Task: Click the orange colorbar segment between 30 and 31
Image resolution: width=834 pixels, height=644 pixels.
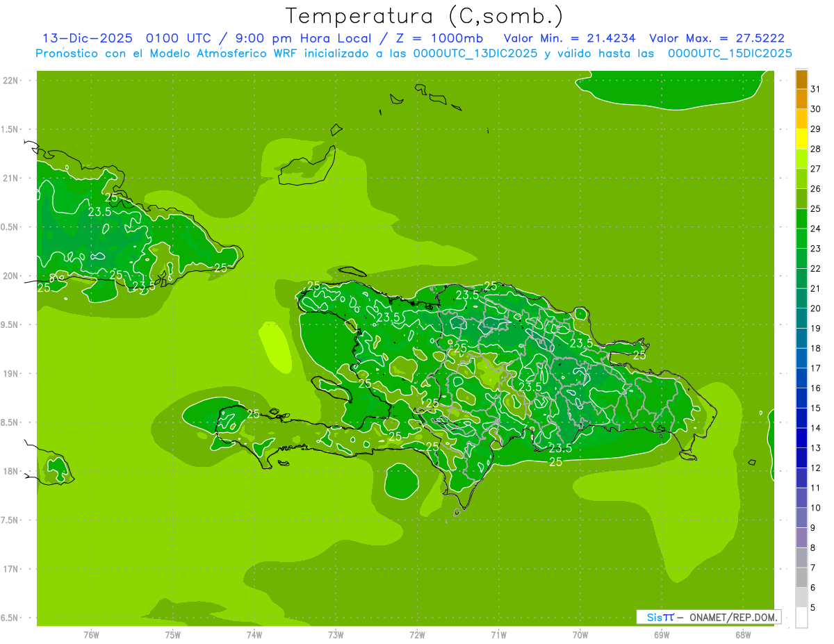Action: pyautogui.click(x=801, y=99)
